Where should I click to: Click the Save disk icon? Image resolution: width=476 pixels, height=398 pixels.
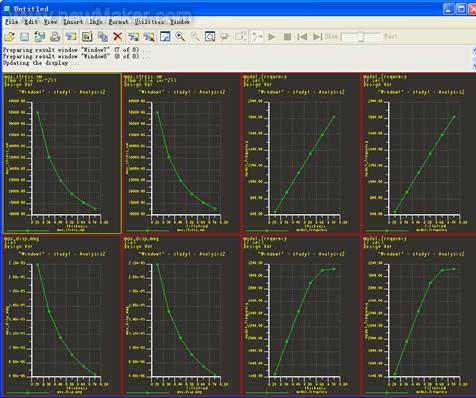[24, 36]
